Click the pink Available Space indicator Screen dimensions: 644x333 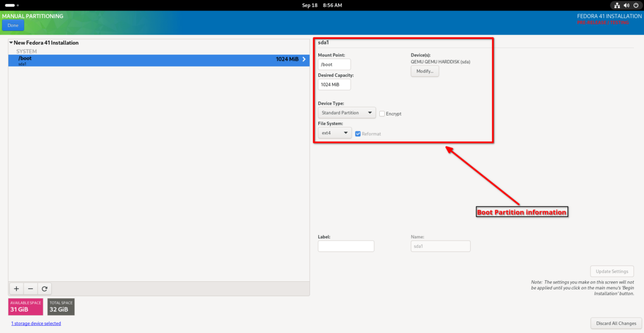point(25,307)
